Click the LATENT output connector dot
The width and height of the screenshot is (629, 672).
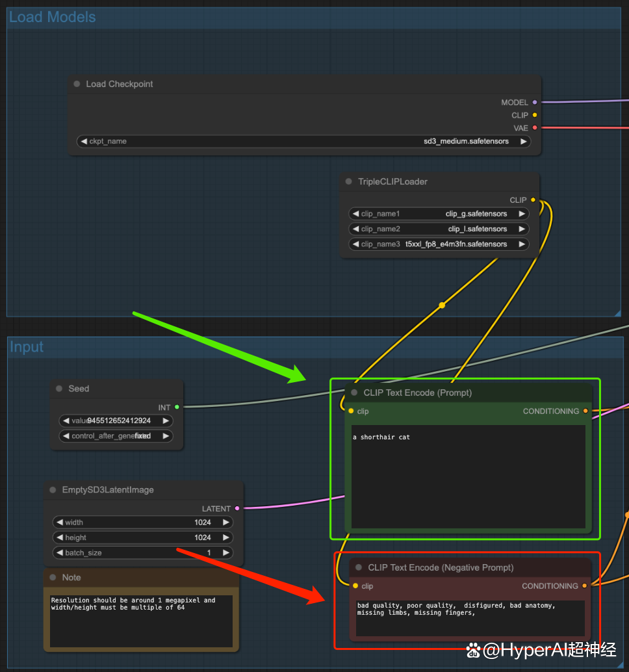click(x=237, y=508)
